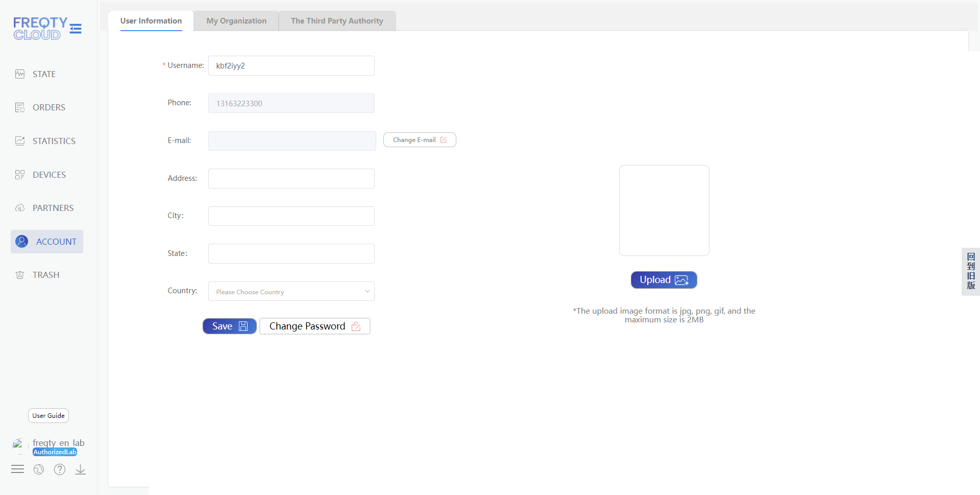Open the STATISTICS page
Screen dimensions: 980x495
coord(54,141)
